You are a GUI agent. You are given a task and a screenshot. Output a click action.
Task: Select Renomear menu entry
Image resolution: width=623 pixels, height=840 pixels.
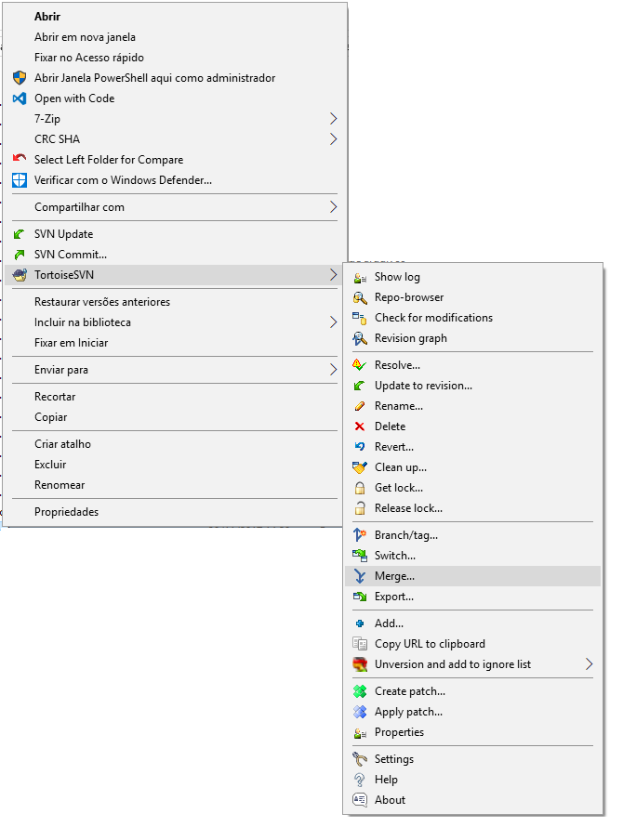coord(175,485)
